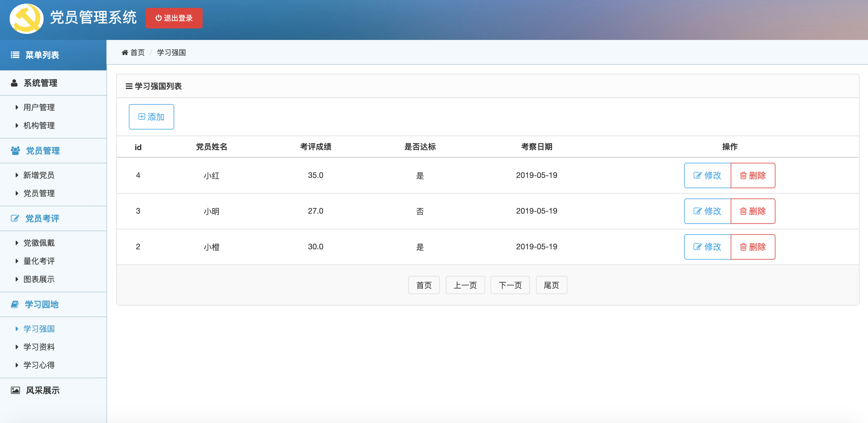Click the id column header
Screen dimensions: 868x423
click(138, 147)
